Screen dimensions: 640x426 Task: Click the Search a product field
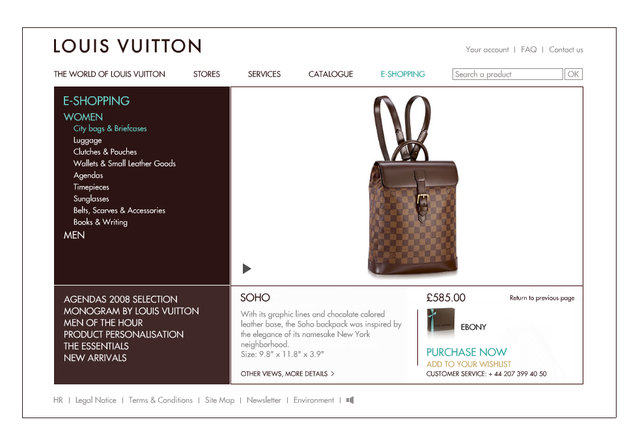point(507,74)
